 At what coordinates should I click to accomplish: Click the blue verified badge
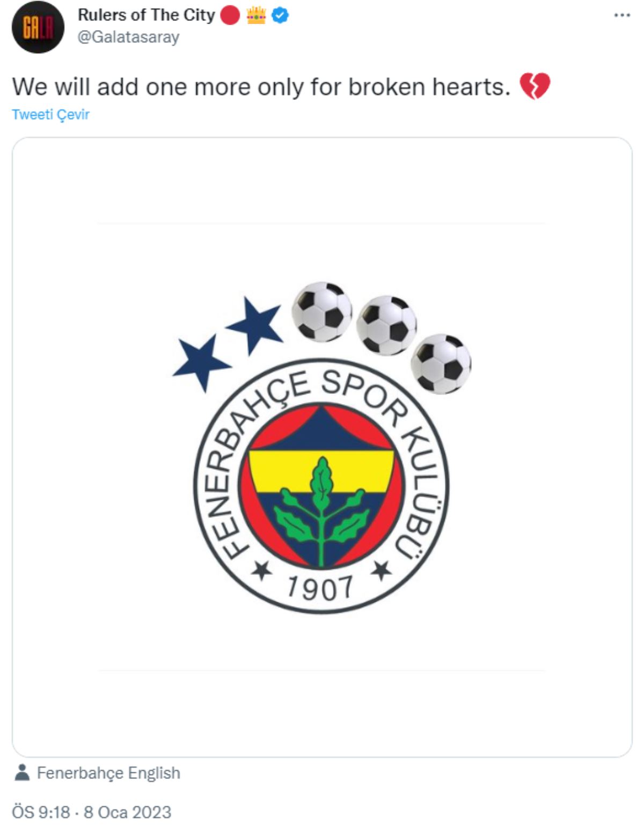(280, 16)
